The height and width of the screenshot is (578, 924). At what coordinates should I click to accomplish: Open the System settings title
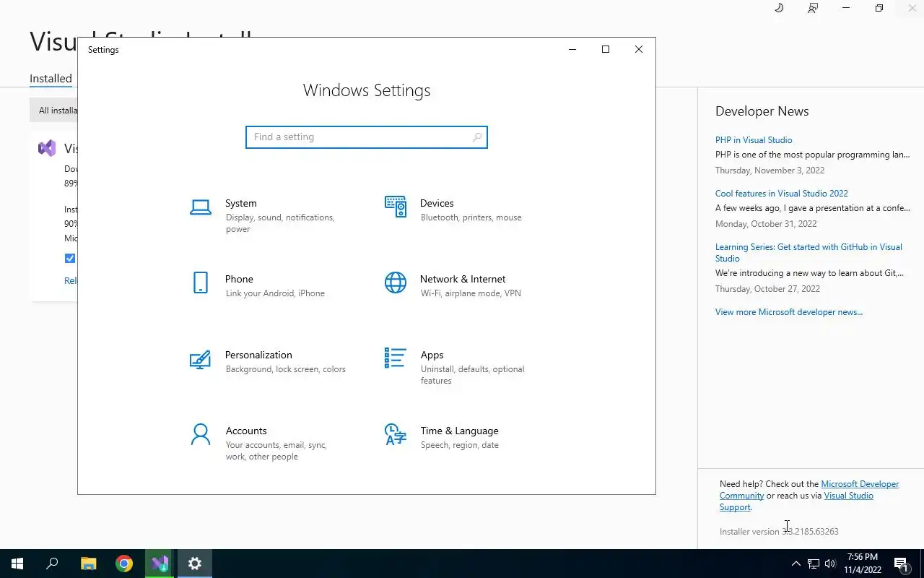click(240, 203)
